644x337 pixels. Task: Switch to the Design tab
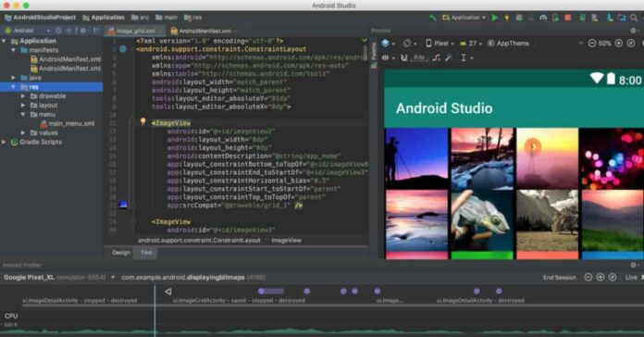121,253
